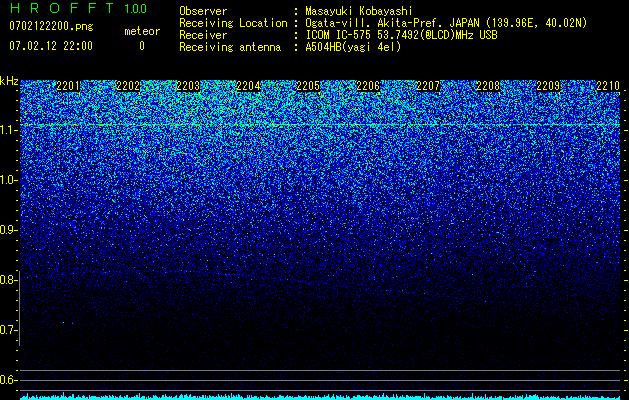Click the 0.9 frequency axis label
The image size is (629, 400).
pos(9,230)
